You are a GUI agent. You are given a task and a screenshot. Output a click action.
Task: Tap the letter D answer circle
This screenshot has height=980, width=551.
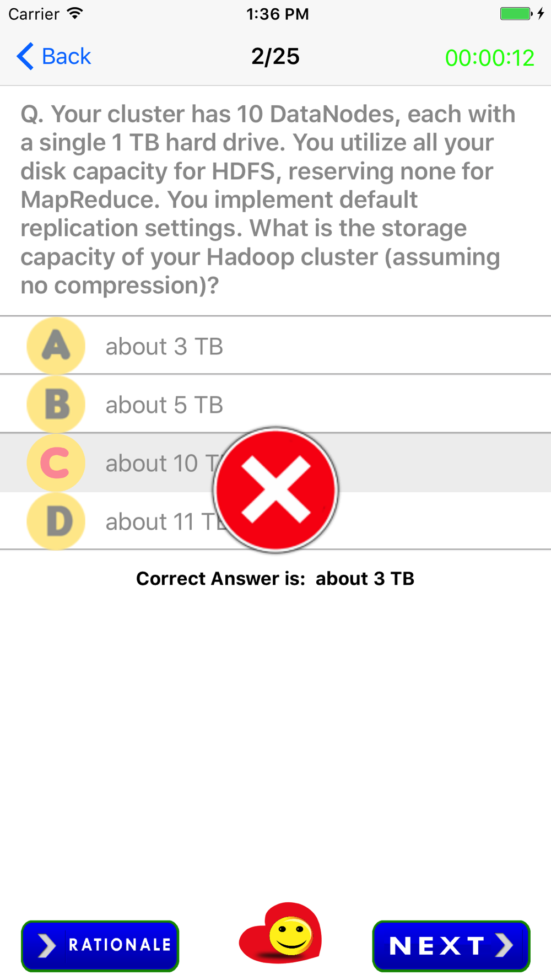point(56,521)
